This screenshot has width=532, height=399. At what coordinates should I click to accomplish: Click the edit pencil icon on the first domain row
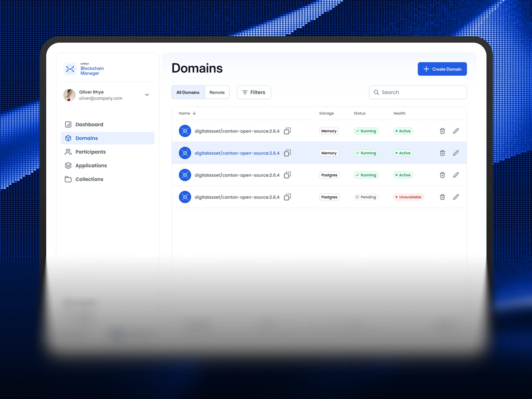click(456, 131)
